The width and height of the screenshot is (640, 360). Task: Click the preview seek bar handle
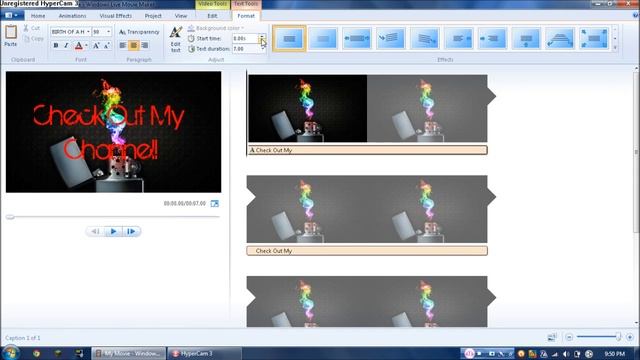[10, 217]
